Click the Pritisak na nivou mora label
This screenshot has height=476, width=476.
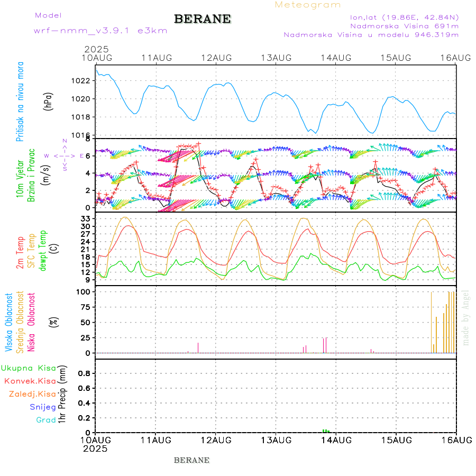20,105
